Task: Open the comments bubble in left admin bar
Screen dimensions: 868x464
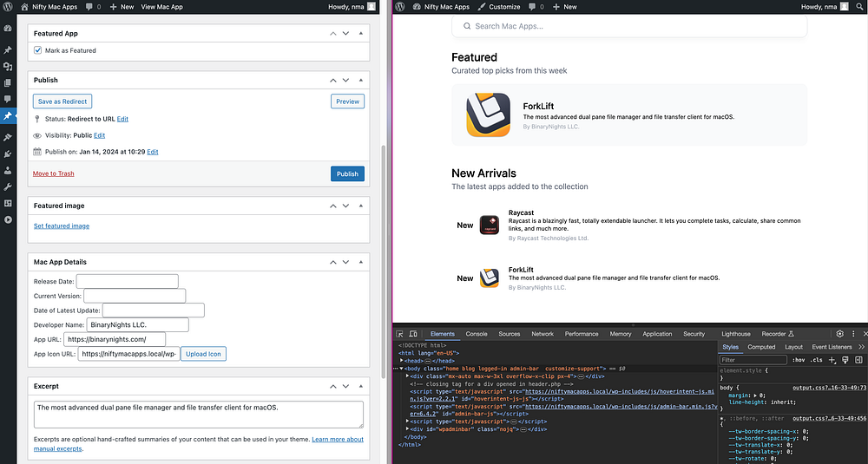Action: (89, 7)
